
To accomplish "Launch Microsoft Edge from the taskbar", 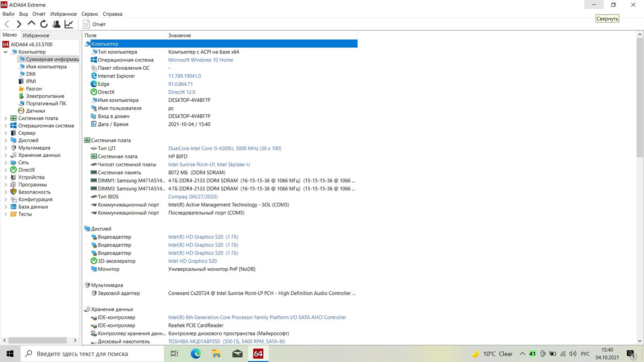I will pos(196,354).
